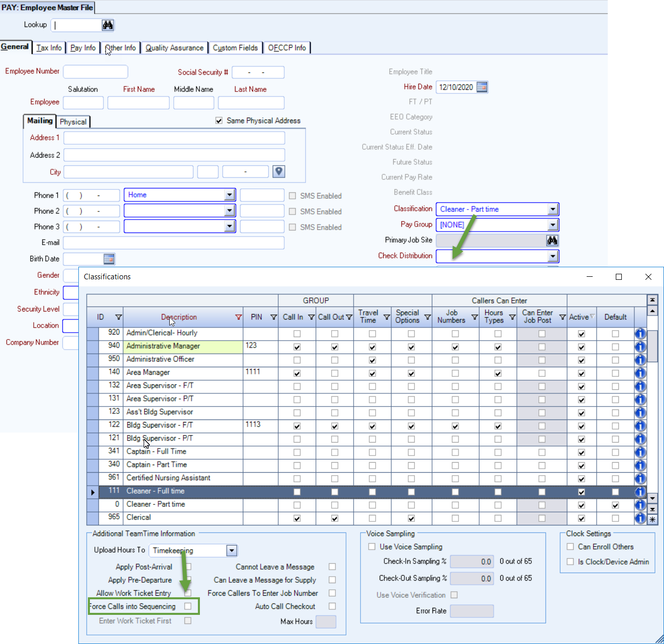Add new record with asterisk button
This screenshot has width=664, height=644.
[x=652, y=520]
